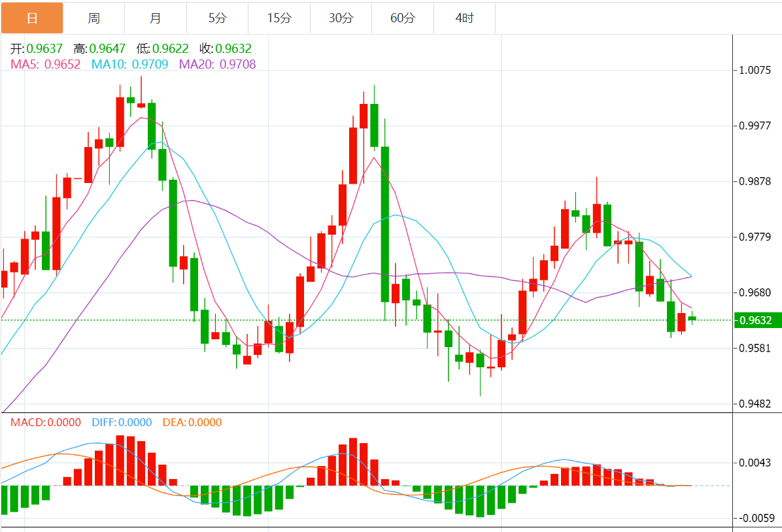Click the MA20: 0.9708 label

(218, 64)
